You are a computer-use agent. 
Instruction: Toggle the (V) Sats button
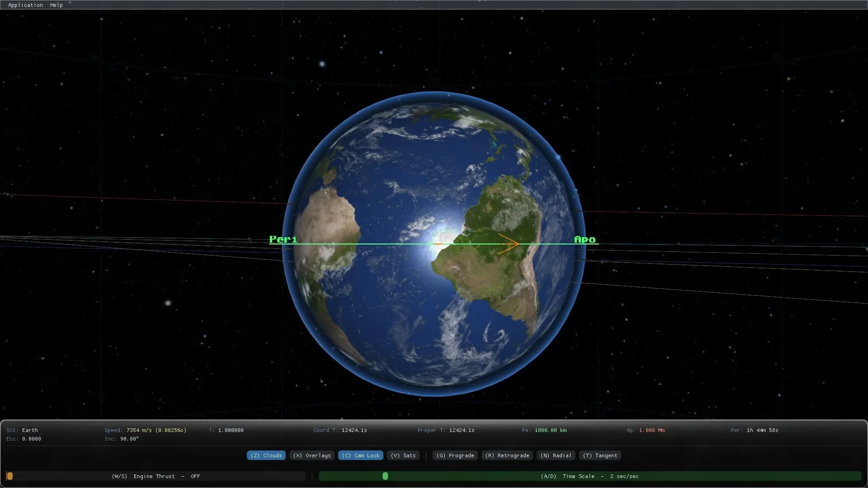[403, 455]
